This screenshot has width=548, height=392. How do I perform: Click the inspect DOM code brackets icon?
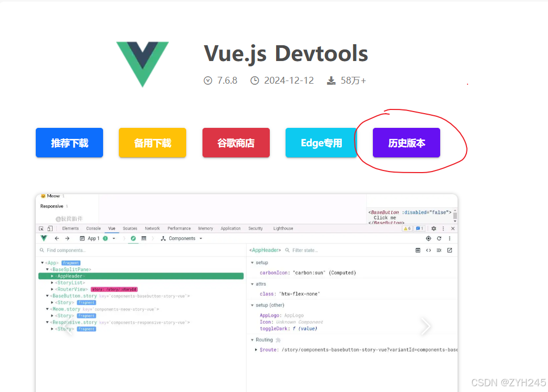(x=429, y=250)
